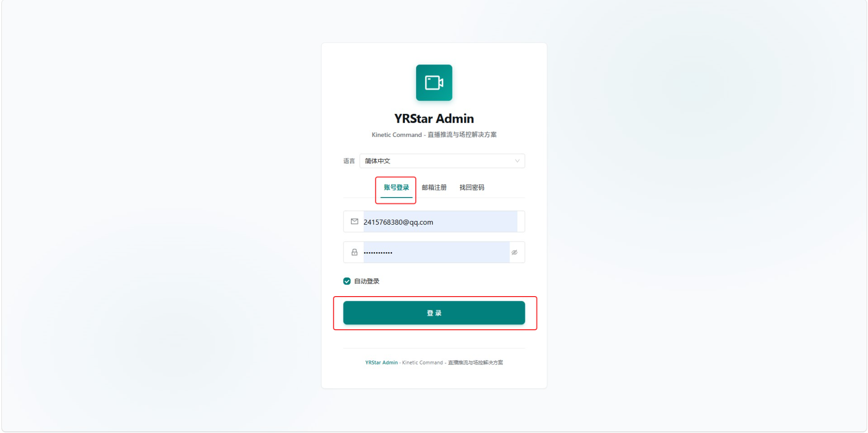Click the 语言 label

pyautogui.click(x=349, y=161)
